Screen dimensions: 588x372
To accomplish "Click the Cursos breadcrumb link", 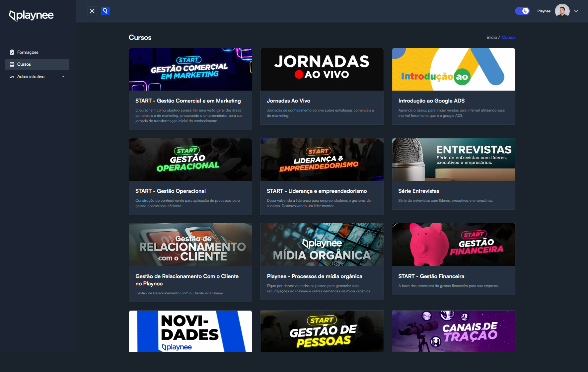I will coord(508,37).
